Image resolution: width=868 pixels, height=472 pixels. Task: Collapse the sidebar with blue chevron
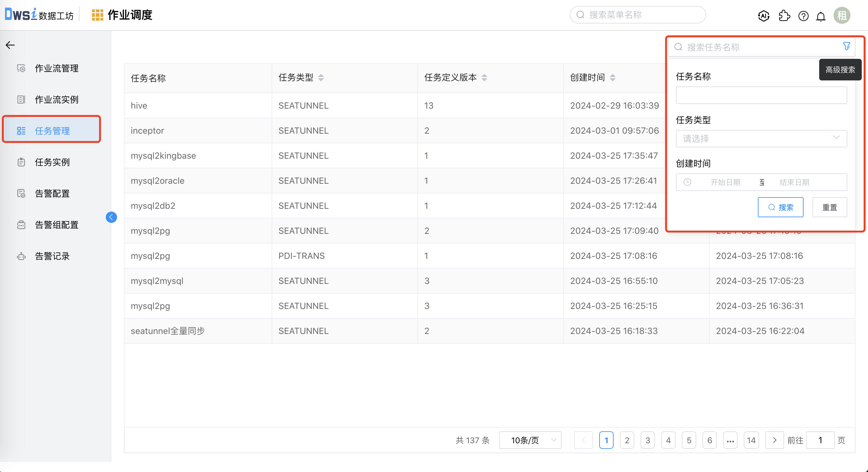[111, 217]
